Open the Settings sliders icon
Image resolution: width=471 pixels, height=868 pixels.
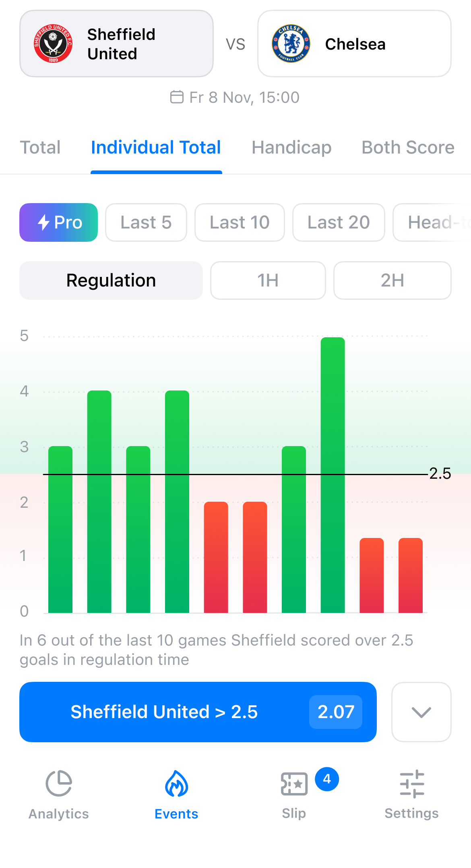pos(412,784)
